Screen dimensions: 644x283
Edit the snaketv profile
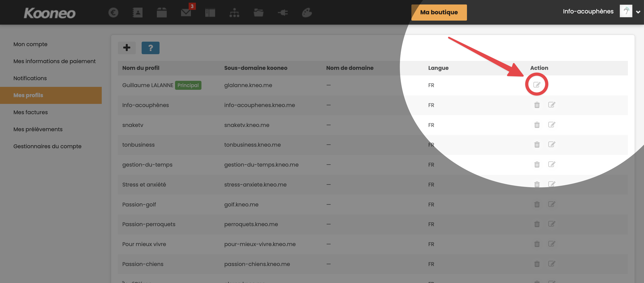[x=551, y=125]
